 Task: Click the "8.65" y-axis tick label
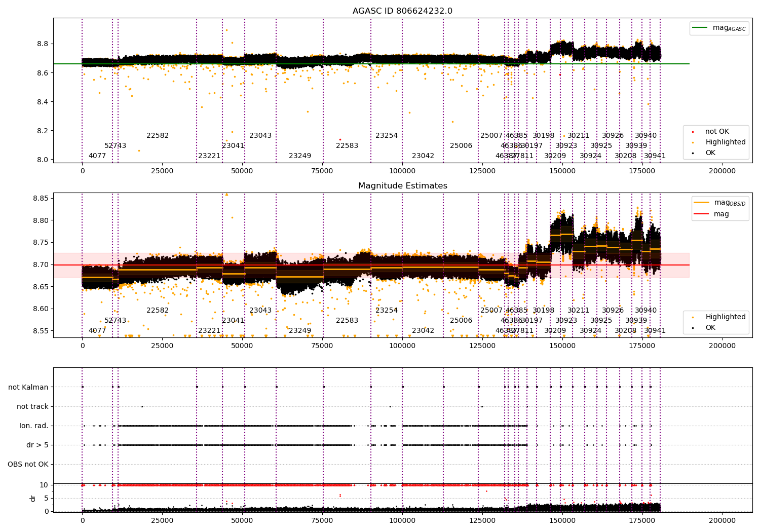coord(41,287)
